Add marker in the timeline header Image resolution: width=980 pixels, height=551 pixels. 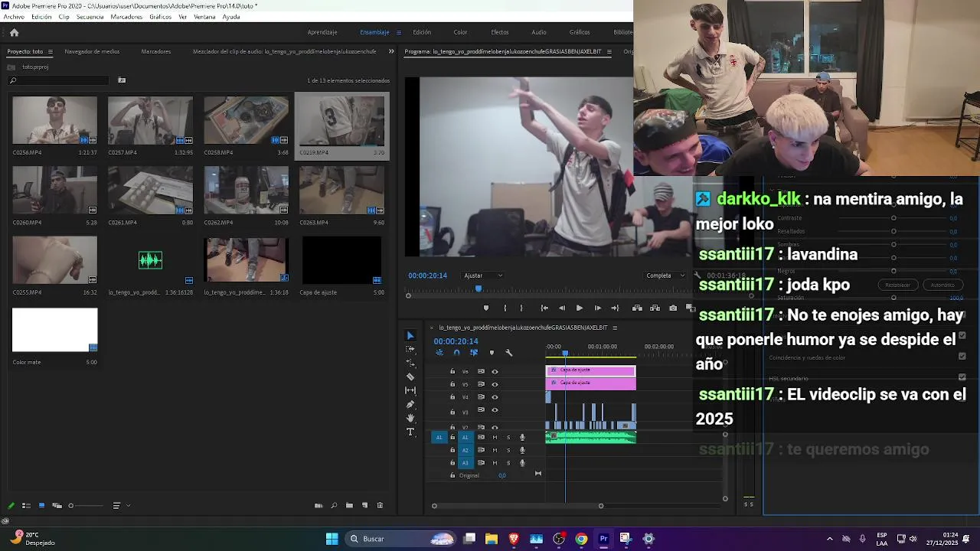click(x=492, y=353)
